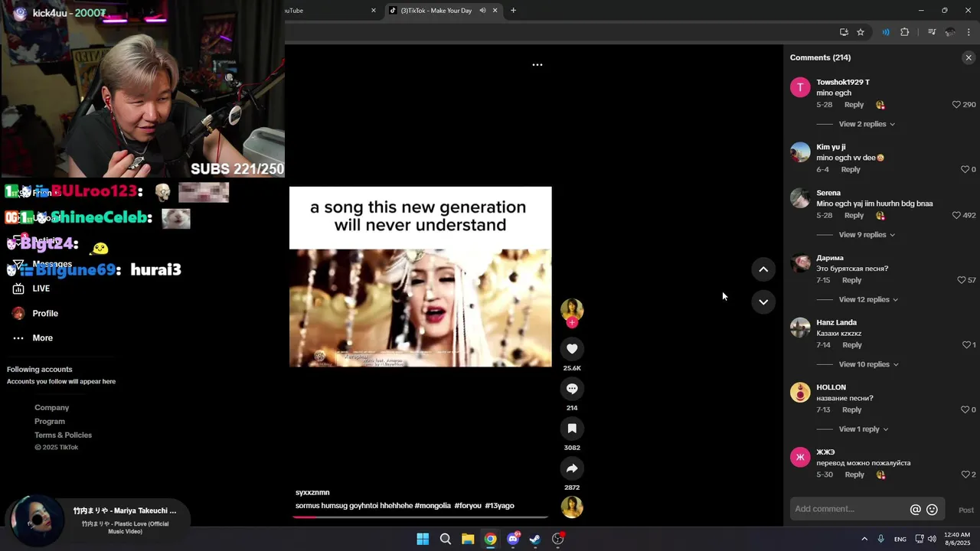Open syxxznmn creator username

[312, 493]
